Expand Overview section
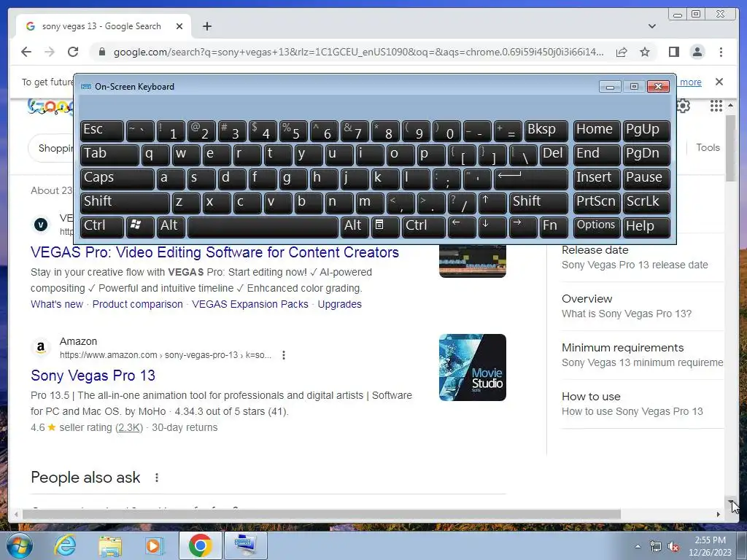This screenshot has width=747, height=560. click(x=643, y=306)
